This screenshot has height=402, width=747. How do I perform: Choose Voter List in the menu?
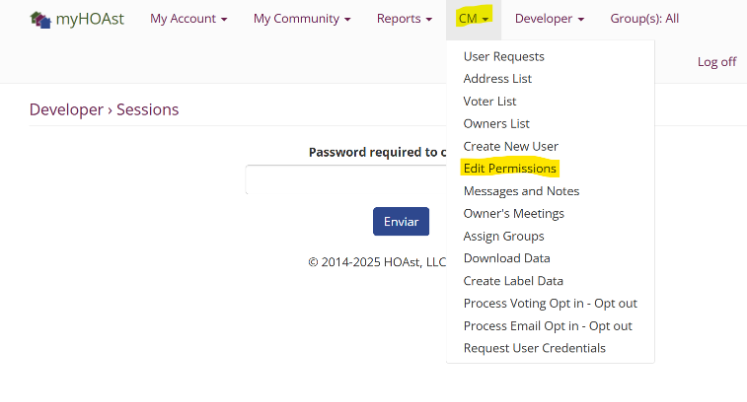[490, 101]
